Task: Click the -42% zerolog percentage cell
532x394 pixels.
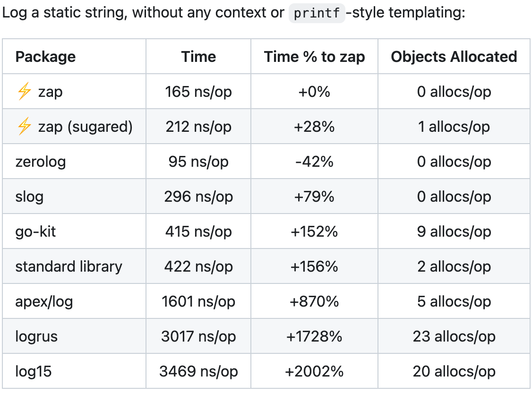Action: click(315, 162)
